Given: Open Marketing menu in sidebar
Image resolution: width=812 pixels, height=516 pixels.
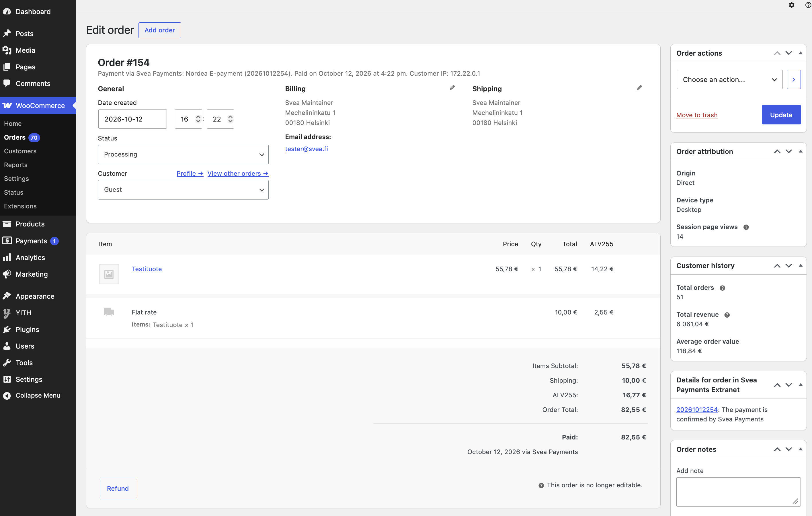Looking at the screenshot, I should (x=38, y=274).
